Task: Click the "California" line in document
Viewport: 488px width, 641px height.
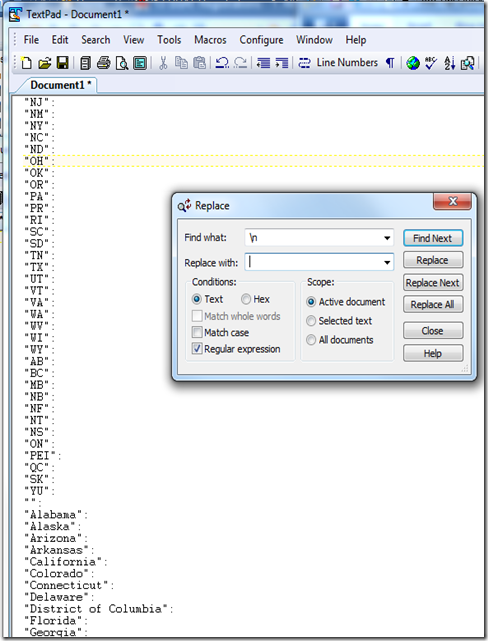Action: coord(66,561)
